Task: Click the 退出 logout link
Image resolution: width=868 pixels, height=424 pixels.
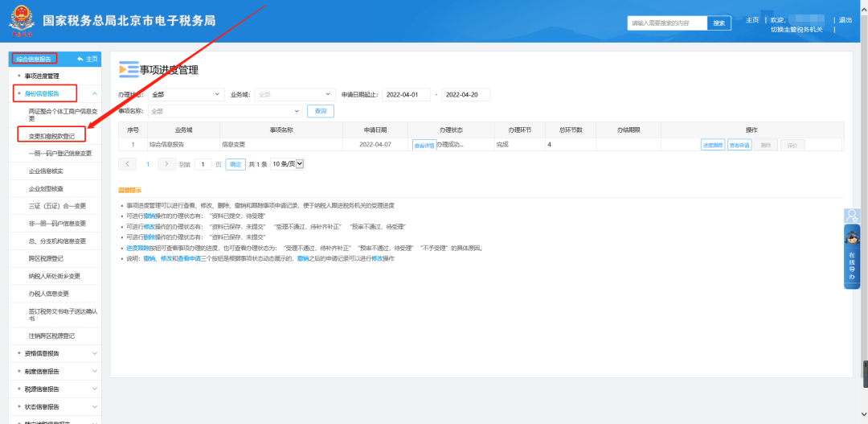Action: coord(845,20)
